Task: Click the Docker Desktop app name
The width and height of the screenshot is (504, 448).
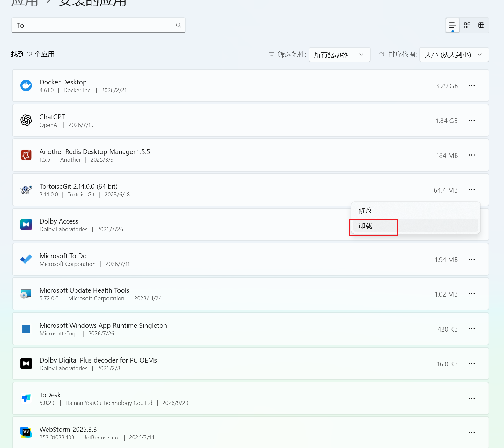Action: click(x=63, y=82)
